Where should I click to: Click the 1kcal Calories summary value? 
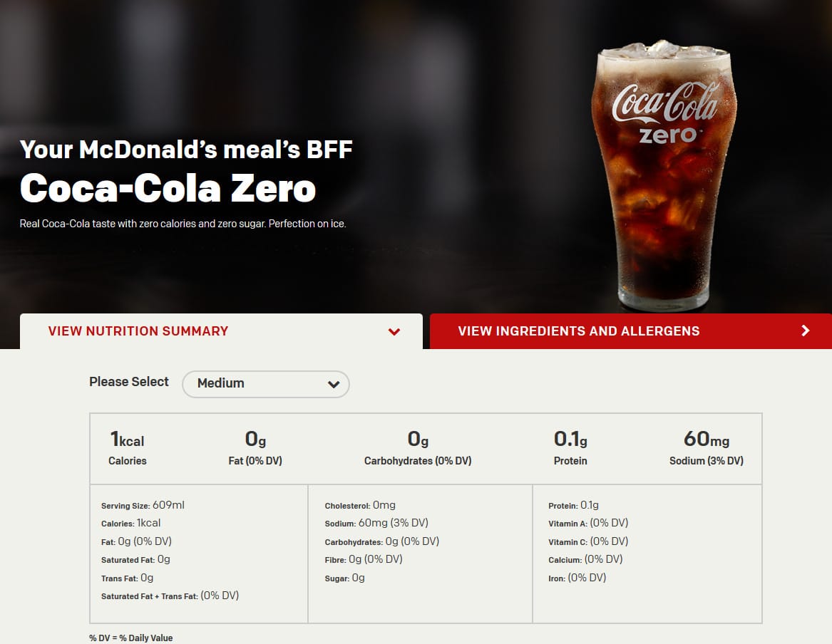[x=128, y=448]
